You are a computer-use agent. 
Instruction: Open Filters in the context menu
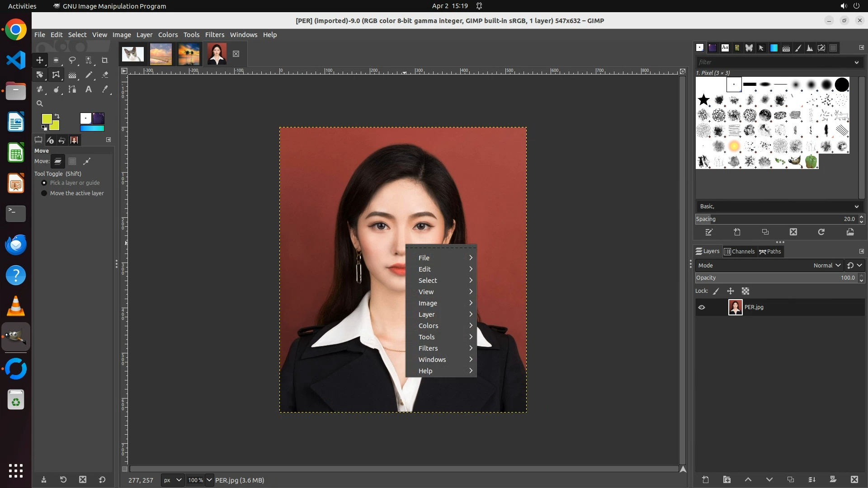coord(428,348)
